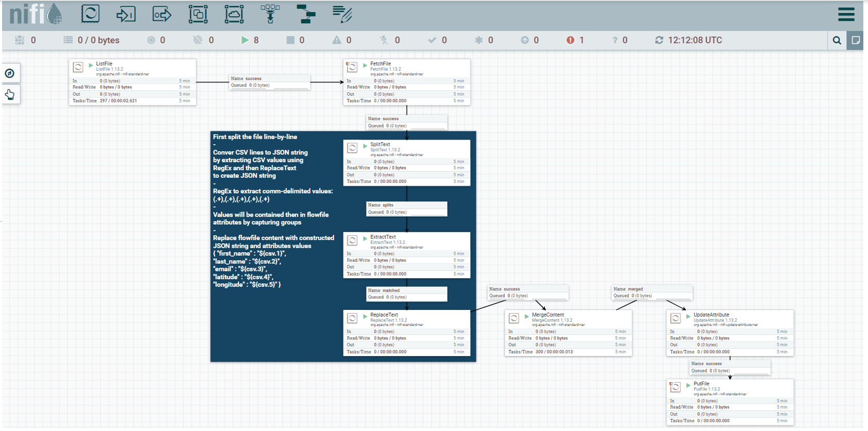Select the Output Port toolbar icon
The width and height of the screenshot is (868, 431).
coord(162,14)
